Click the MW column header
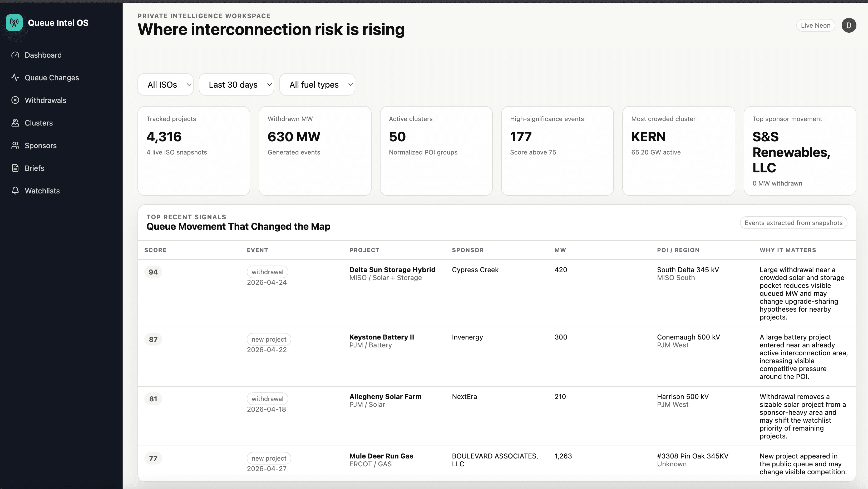The width and height of the screenshot is (868, 489). point(560,250)
